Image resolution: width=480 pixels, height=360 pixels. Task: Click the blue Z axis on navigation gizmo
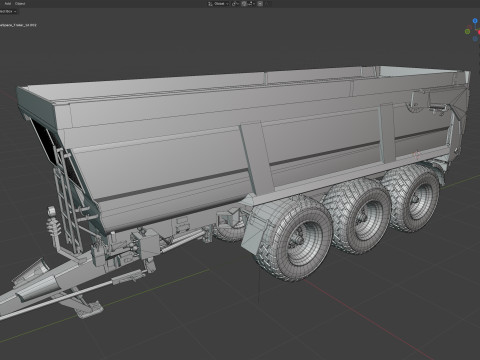point(475,21)
